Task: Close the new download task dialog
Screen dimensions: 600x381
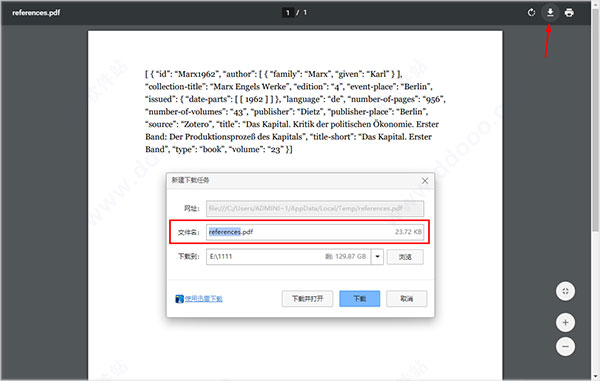Action: tap(425, 181)
